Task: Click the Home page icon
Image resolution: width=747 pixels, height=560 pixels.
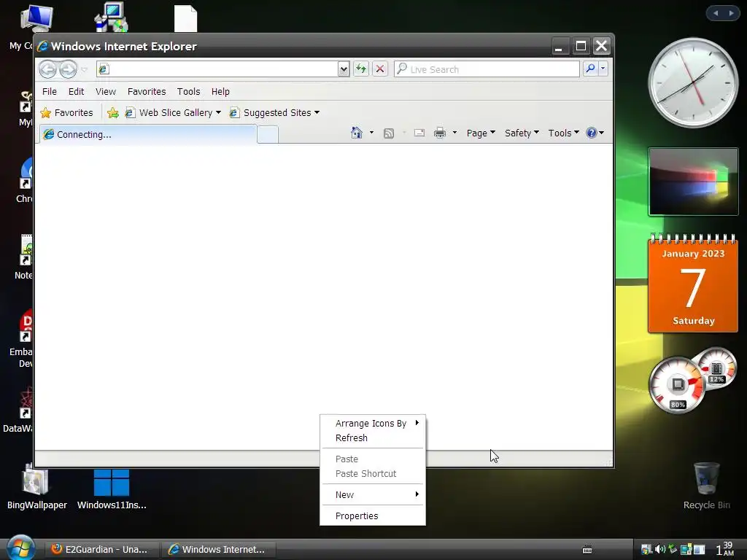Action: point(356,133)
